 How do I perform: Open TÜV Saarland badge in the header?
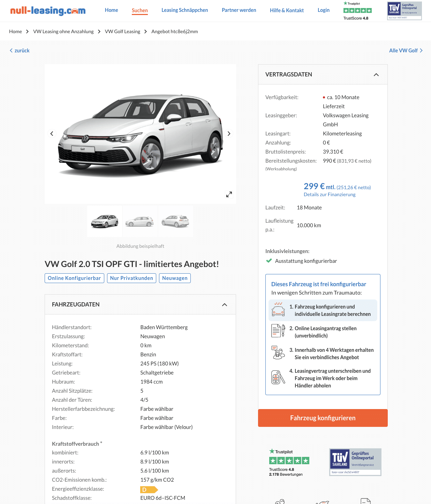[x=404, y=11]
